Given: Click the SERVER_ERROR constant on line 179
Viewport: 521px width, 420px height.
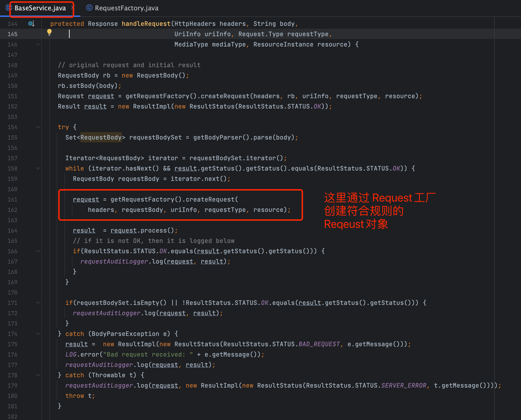Looking at the screenshot, I should pos(404,385).
